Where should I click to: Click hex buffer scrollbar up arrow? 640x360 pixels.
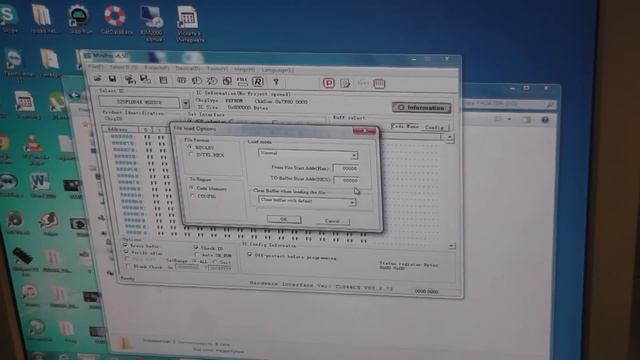click(450, 137)
